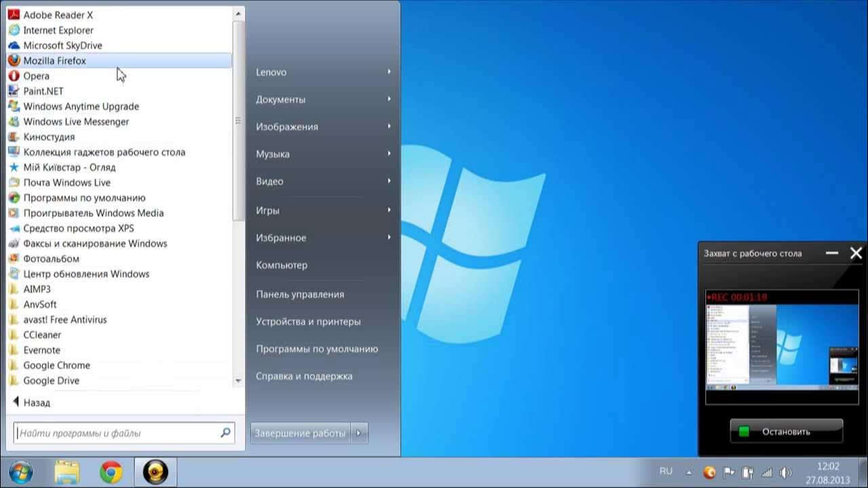Open Коллекция гаджетов рабочего стола icon
Viewport: 868px width, 488px height.
pyautogui.click(x=14, y=152)
